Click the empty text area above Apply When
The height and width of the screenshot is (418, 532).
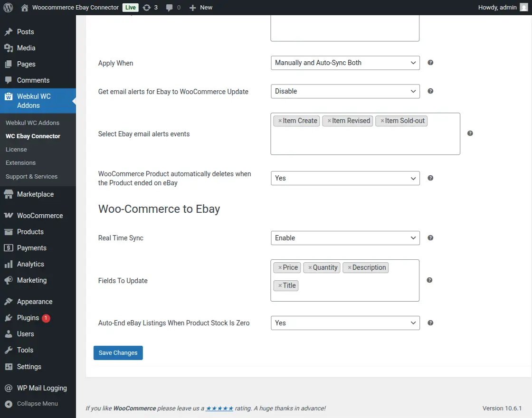tap(345, 28)
